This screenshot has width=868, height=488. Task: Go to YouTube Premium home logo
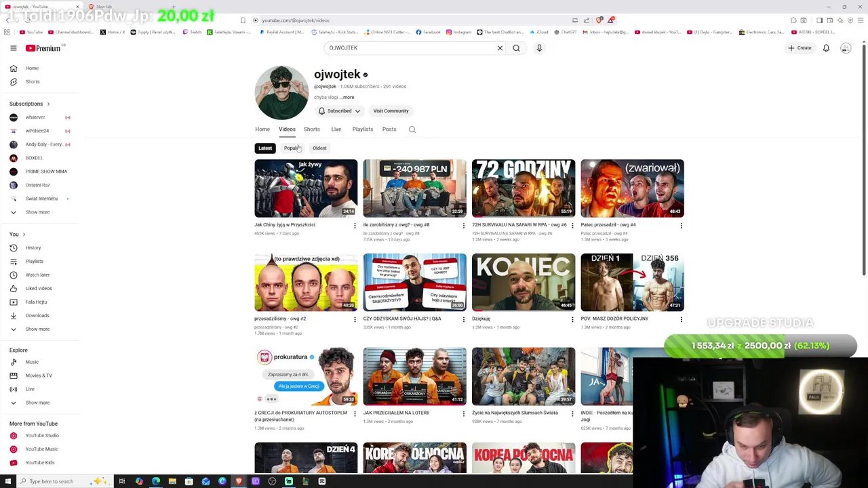(x=44, y=48)
